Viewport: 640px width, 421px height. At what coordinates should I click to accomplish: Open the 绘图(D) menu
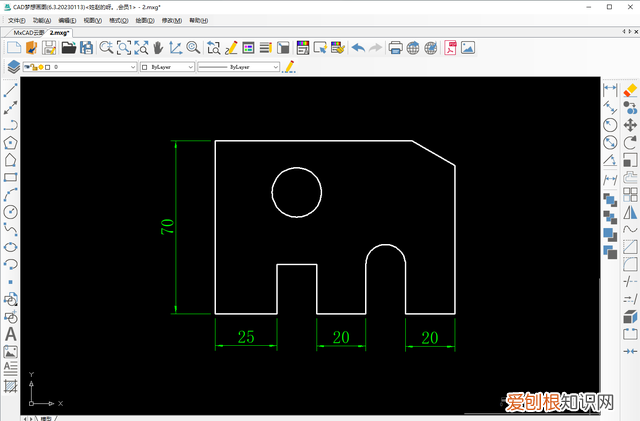pos(146,20)
